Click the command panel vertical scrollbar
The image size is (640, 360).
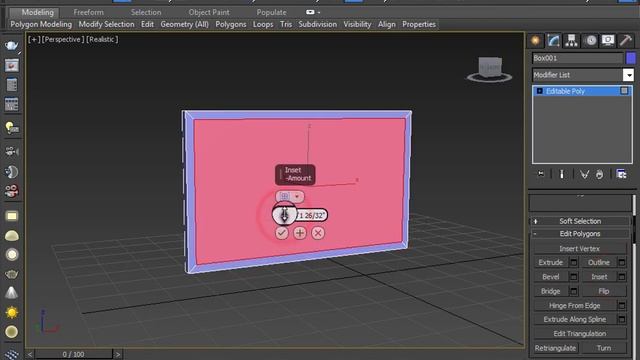(x=634, y=220)
